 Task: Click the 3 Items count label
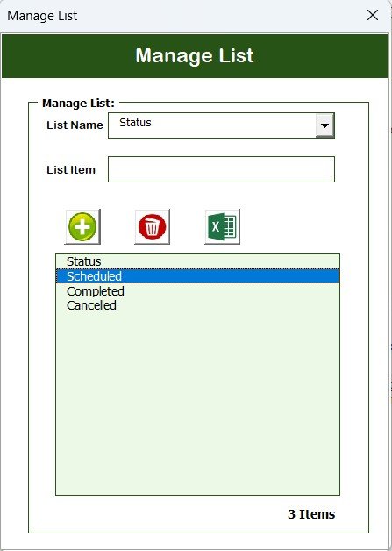311,514
